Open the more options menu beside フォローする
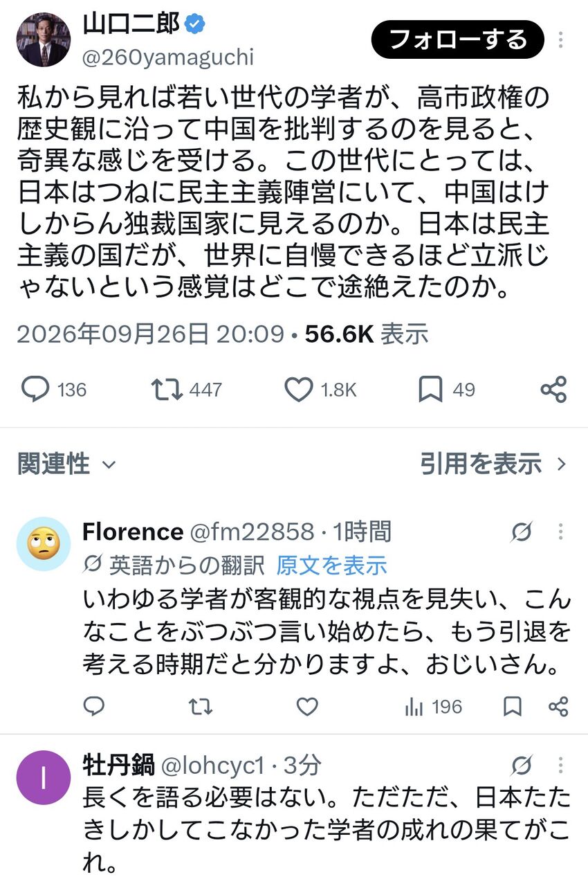Screen dimensions: 588x886 point(562,39)
